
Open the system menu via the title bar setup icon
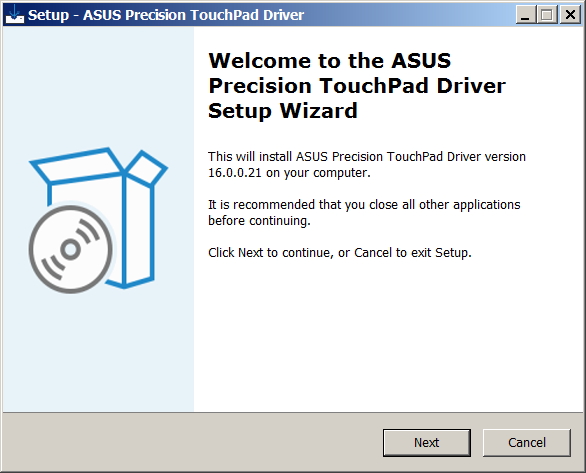15,15
